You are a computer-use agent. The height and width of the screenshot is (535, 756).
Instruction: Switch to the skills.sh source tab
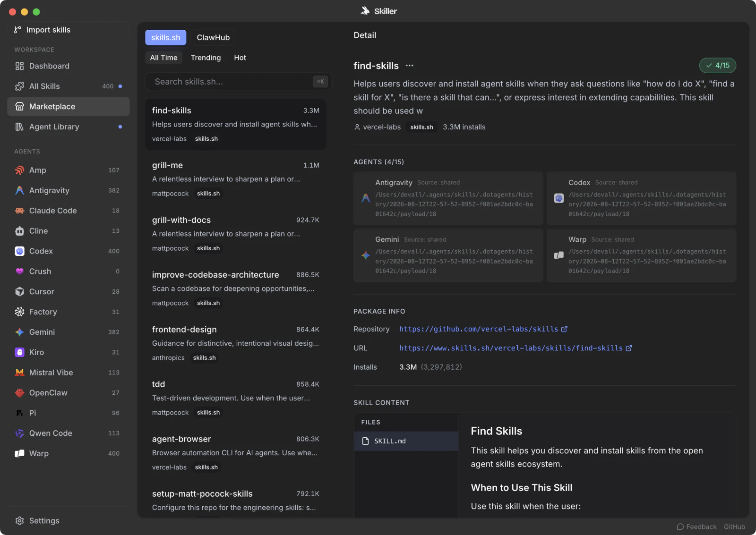[165, 37]
